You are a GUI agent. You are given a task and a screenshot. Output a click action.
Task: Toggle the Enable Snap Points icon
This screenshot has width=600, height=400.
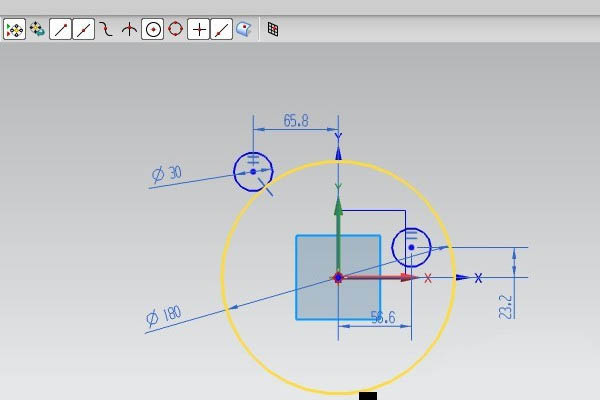tap(14, 30)
